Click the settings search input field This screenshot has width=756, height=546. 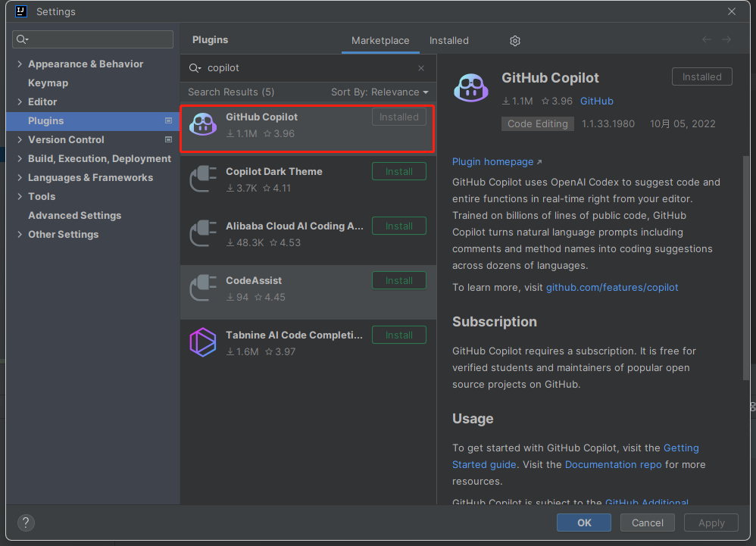tap(92, 39)
